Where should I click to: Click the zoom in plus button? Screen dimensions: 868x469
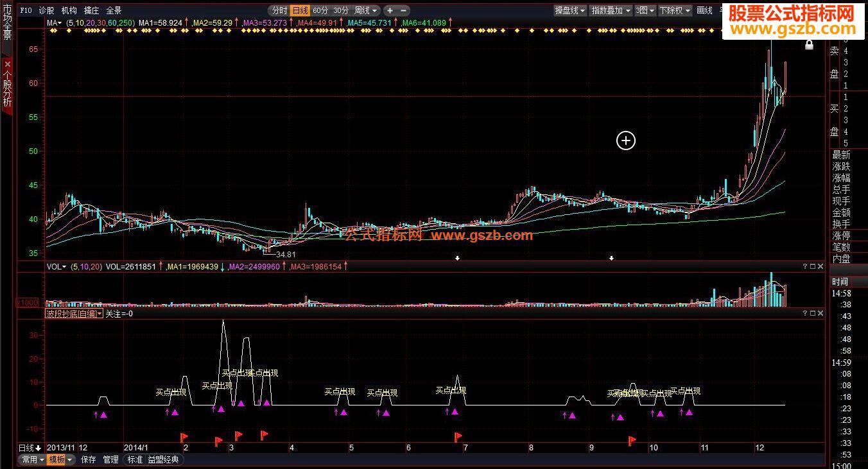point(390,10)
